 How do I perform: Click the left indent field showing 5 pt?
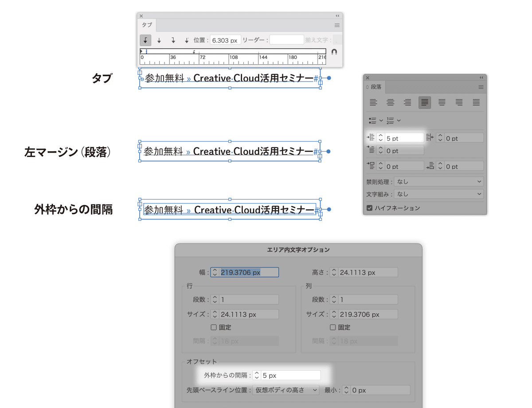[x=404, y=138]
